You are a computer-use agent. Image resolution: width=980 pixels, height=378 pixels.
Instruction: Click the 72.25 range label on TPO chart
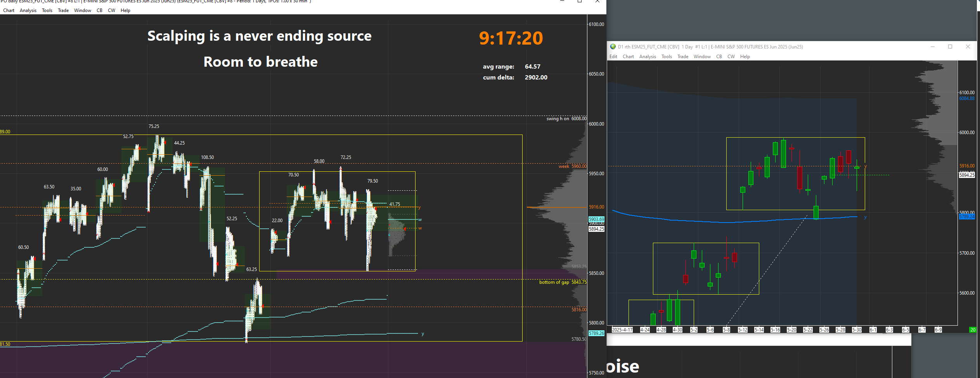coord(346,157)
